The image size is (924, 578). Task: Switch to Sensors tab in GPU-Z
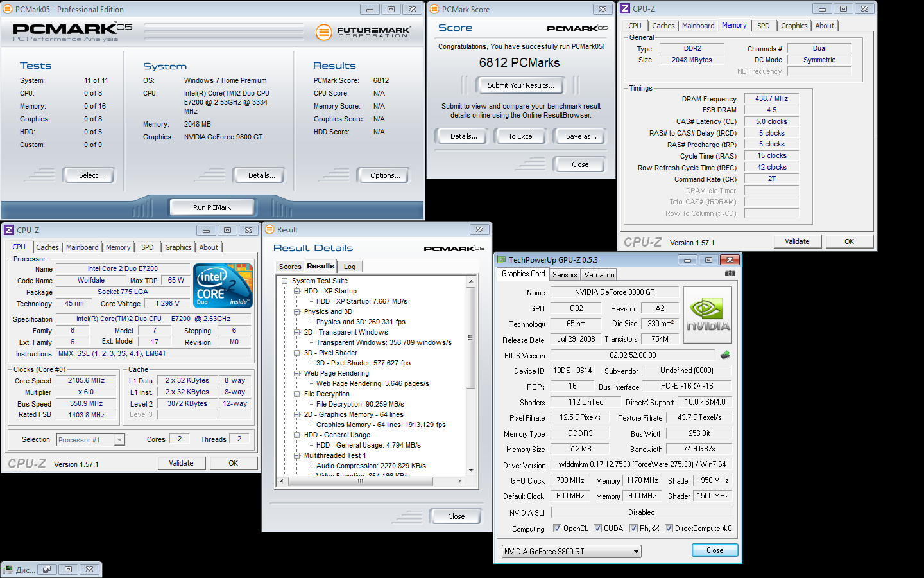click(565, 275)
